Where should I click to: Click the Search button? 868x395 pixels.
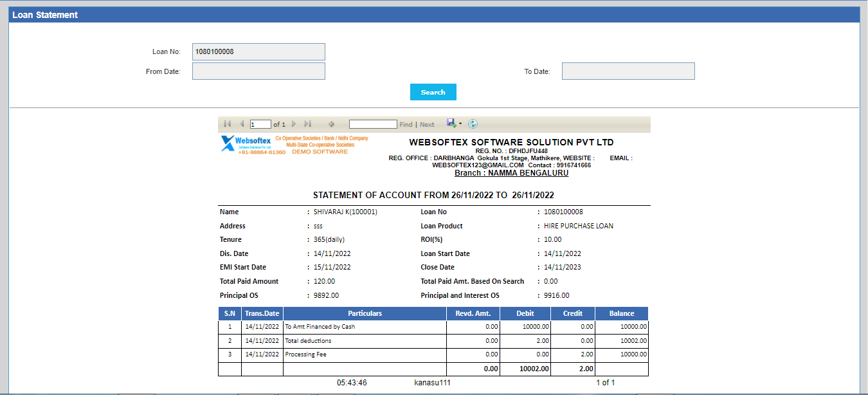pos(433,92)
